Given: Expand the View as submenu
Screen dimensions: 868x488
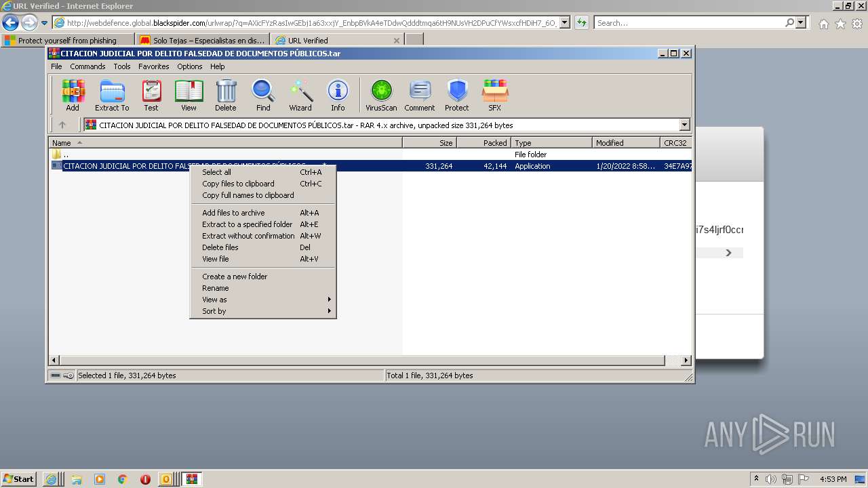Looking at the screenshot, I should click(263, 300).
